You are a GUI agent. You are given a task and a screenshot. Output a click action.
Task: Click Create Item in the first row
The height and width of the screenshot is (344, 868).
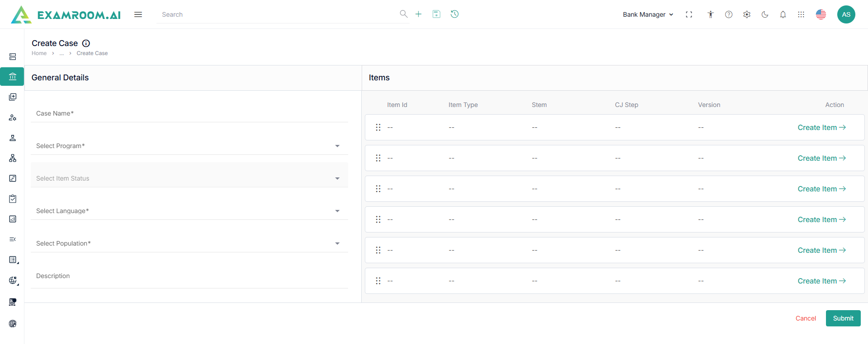pos(821,127)
